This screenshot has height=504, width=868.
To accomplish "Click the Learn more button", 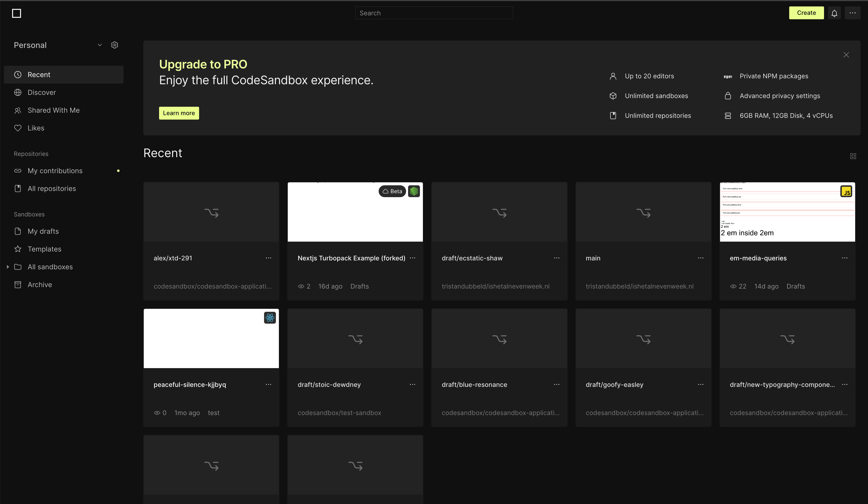I will pos(179,113).
